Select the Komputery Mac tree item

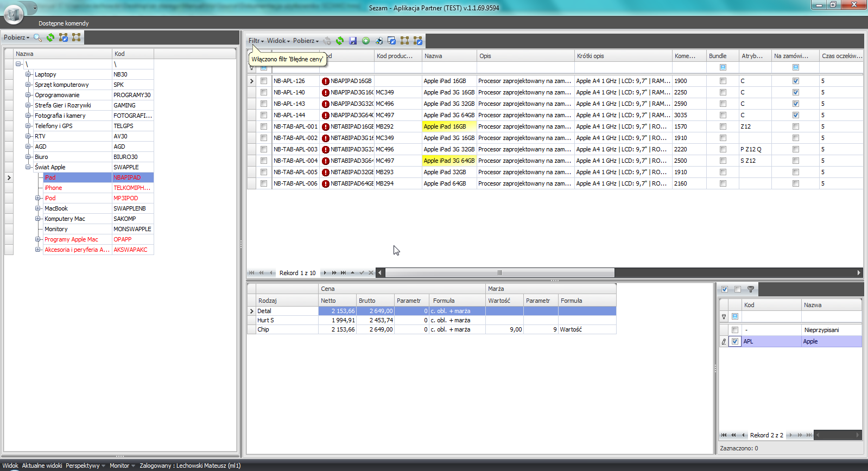click(65, 219)
